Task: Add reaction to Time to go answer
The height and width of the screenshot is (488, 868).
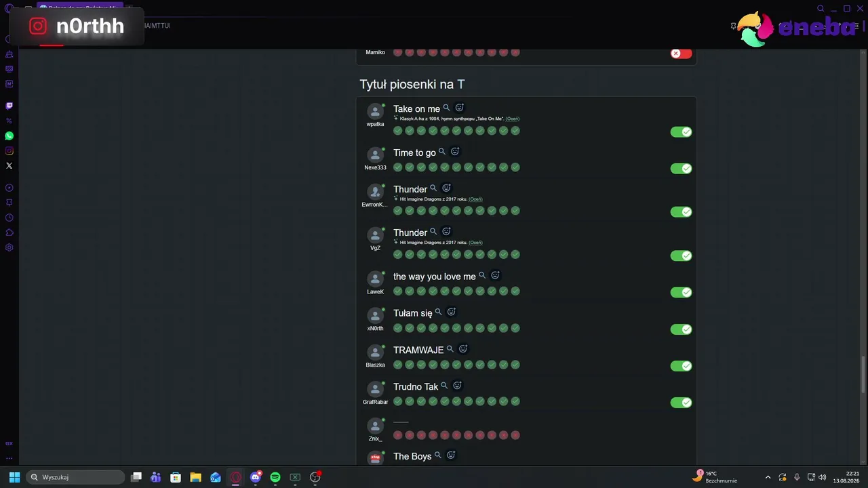Action: pos(455,152)
